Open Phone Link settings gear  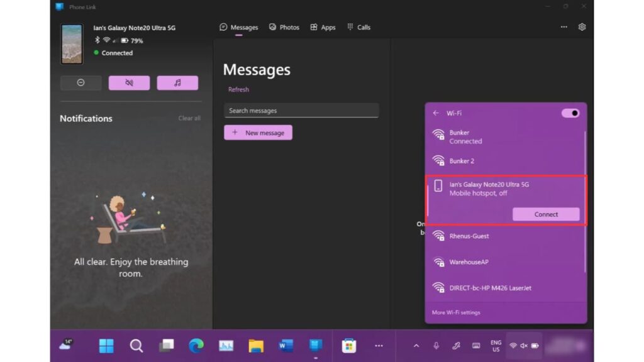[582, 27]
